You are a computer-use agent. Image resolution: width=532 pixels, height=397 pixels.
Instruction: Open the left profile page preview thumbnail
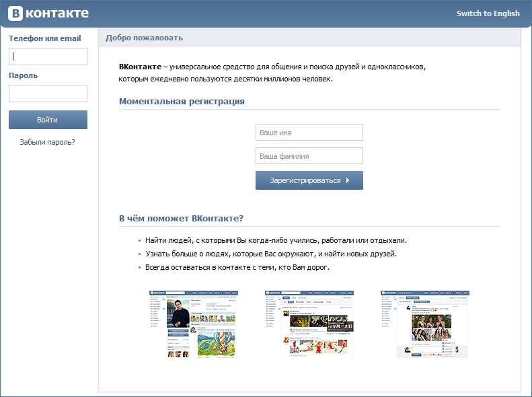click(x=192, y=324)
